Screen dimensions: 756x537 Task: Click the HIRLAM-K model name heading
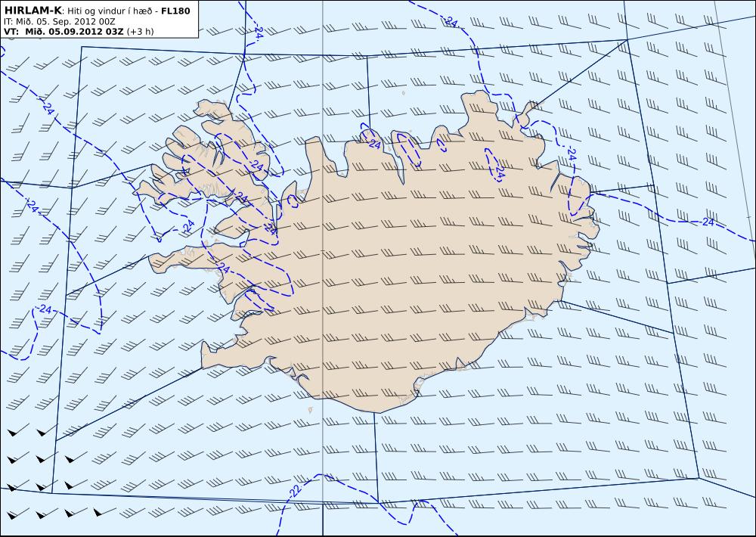[33, 11]
